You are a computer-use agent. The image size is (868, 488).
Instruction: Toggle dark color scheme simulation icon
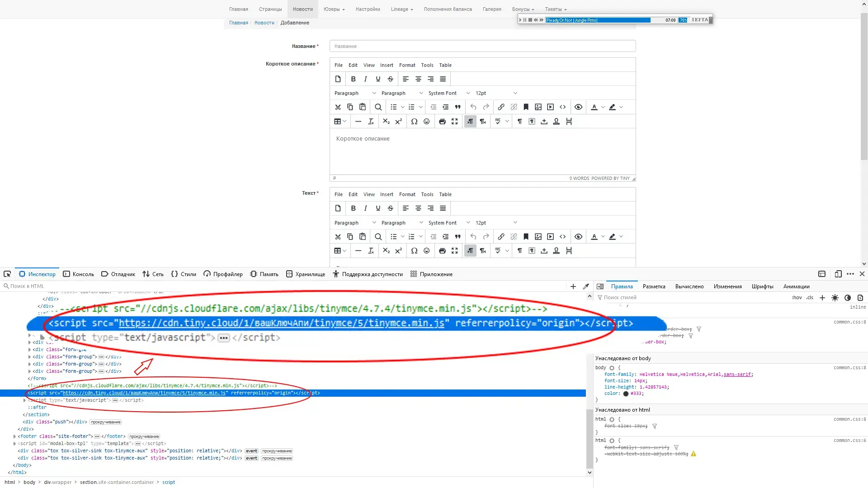(848, 298)
